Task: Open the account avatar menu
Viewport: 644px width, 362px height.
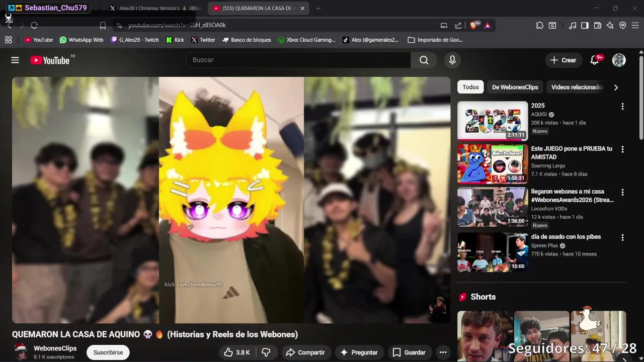Action: pyautogui.click(x=619, y=60)
